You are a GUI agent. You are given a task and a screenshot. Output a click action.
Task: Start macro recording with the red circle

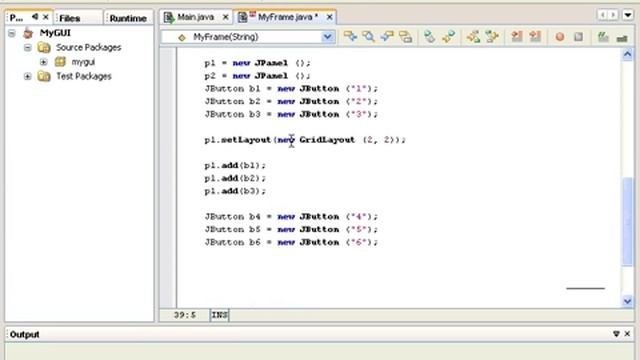[x=560, y=37]
